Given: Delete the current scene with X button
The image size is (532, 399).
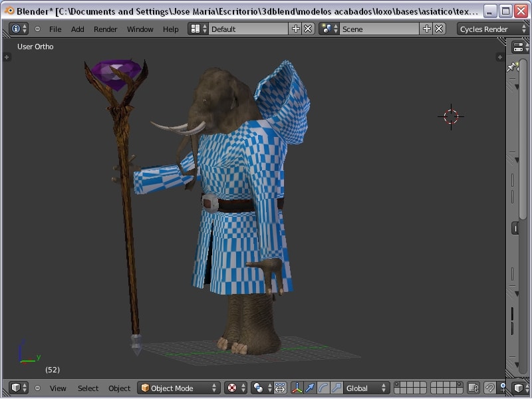Looking at the screenshot, I should [439, 29].
